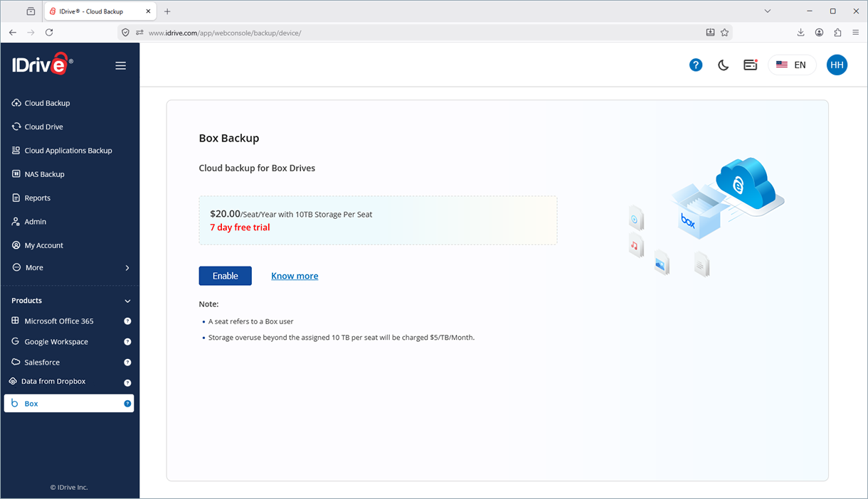Click the site security shield icon
The height and width of the screenshot is (499, 868).
(125, 33)
